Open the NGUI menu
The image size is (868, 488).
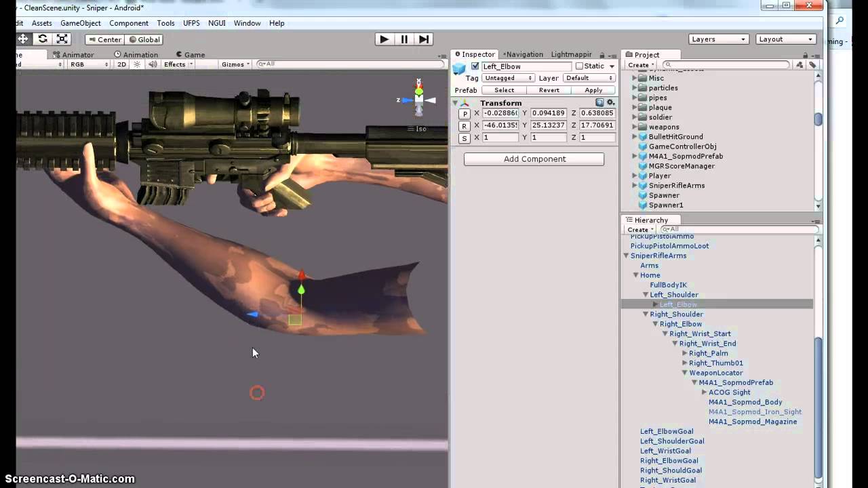(217, 23)
